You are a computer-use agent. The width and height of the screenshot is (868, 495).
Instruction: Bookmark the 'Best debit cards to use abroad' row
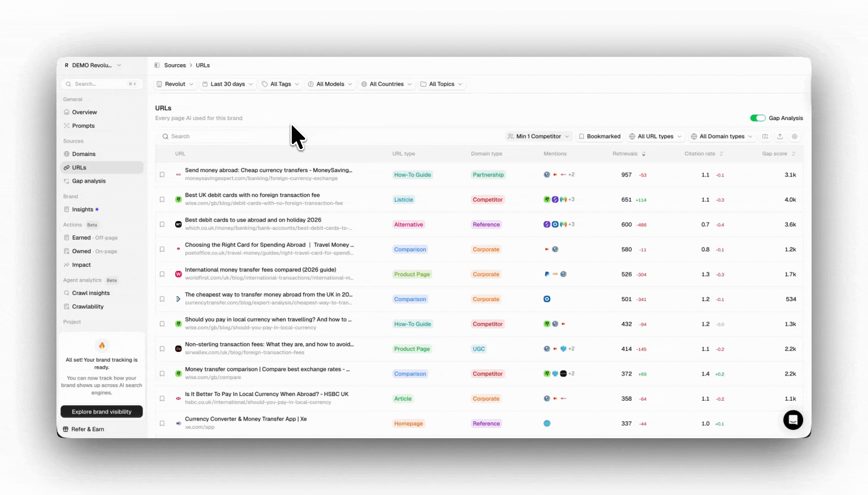(x=162, y=225)
